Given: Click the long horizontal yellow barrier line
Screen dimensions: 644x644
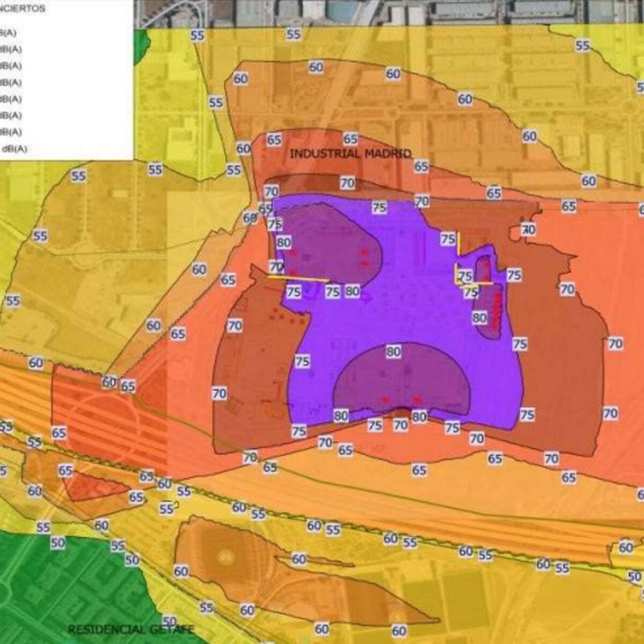Looking at the screenshot, I should [x=298, y=278].
